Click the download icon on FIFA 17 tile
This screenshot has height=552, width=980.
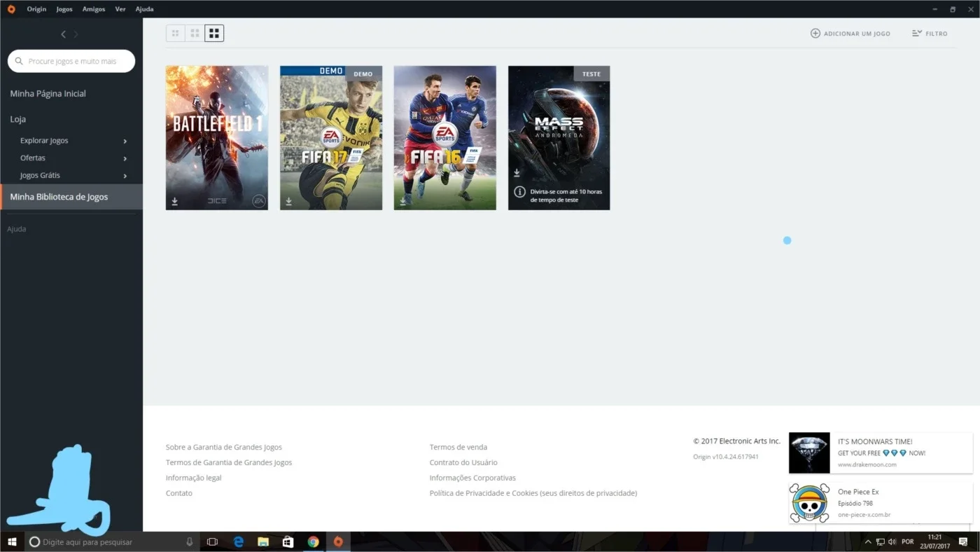tap(288, 202)
